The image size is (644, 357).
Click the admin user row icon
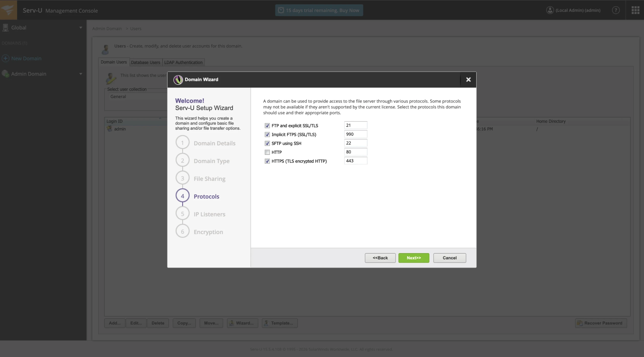pyautogui.click(x=109, y=129)
